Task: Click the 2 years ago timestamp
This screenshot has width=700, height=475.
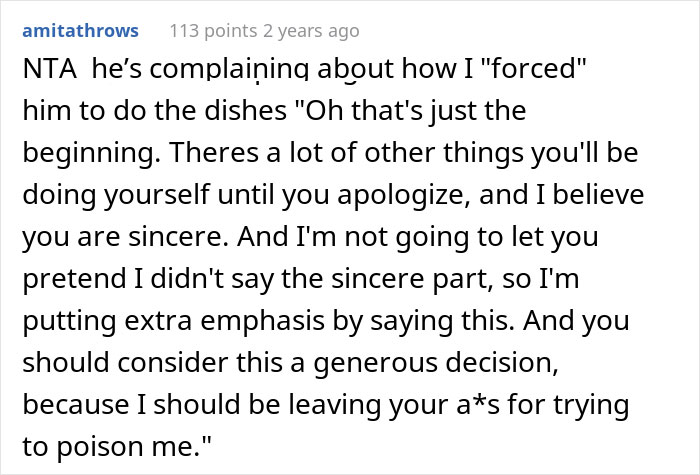Action: (311, 31)
